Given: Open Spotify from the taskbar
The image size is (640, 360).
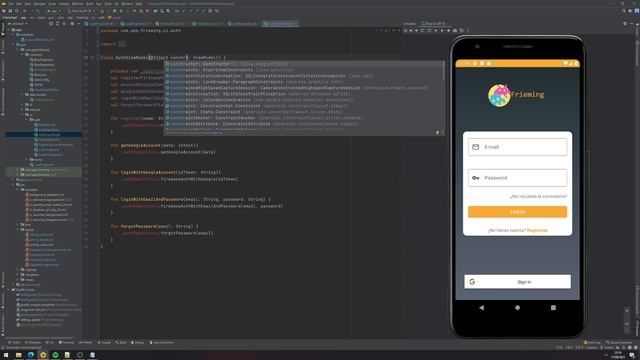Looking at the screenshot, I should 55,355.
